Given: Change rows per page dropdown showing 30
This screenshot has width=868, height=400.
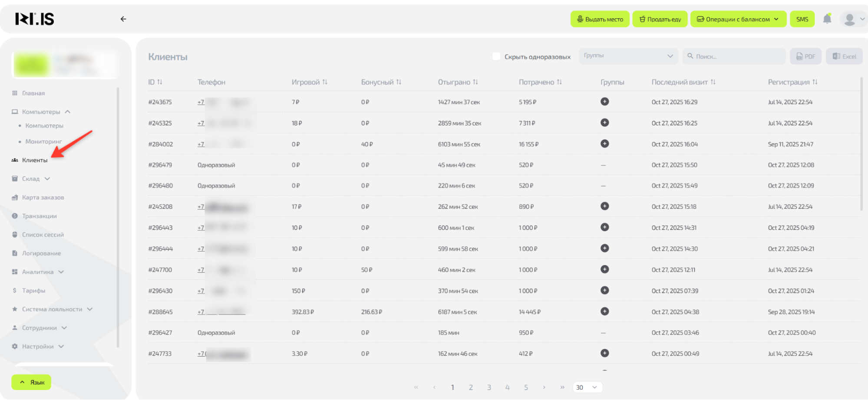Looking at the screenshot, I should point(587,387).
